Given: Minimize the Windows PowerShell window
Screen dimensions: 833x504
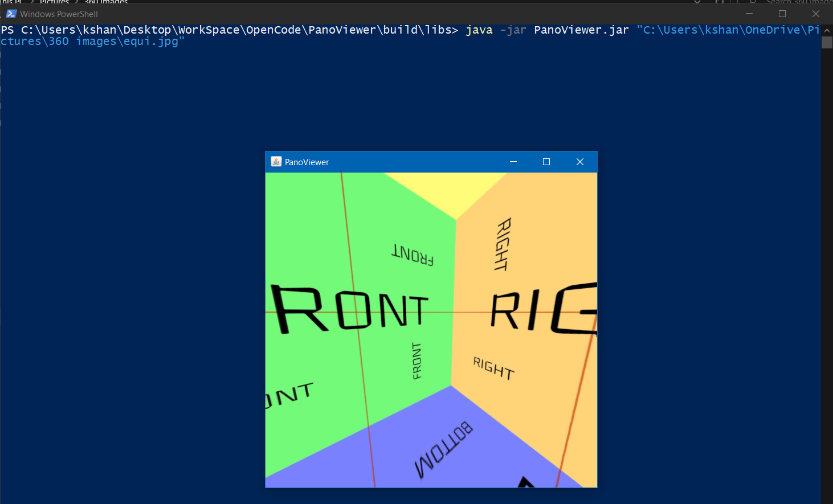Looking at the screenshot, I should [749, 14].
